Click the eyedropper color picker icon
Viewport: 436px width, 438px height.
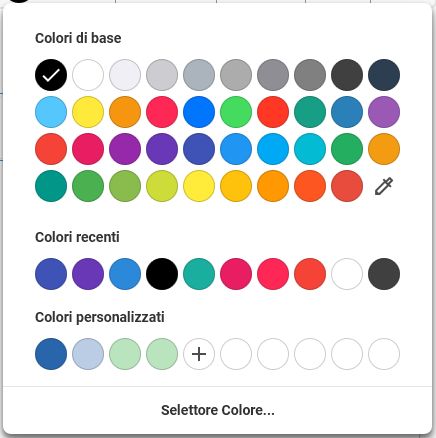384,186
